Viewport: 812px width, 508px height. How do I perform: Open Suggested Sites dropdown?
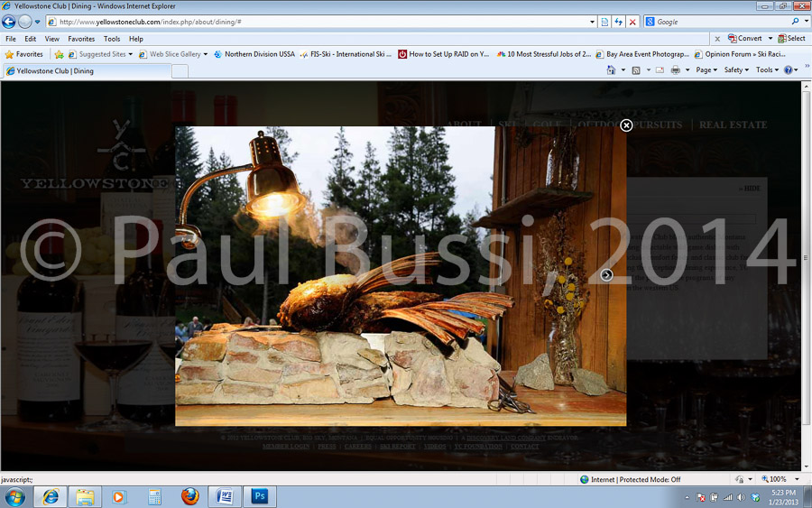click(x=100, y=54)
